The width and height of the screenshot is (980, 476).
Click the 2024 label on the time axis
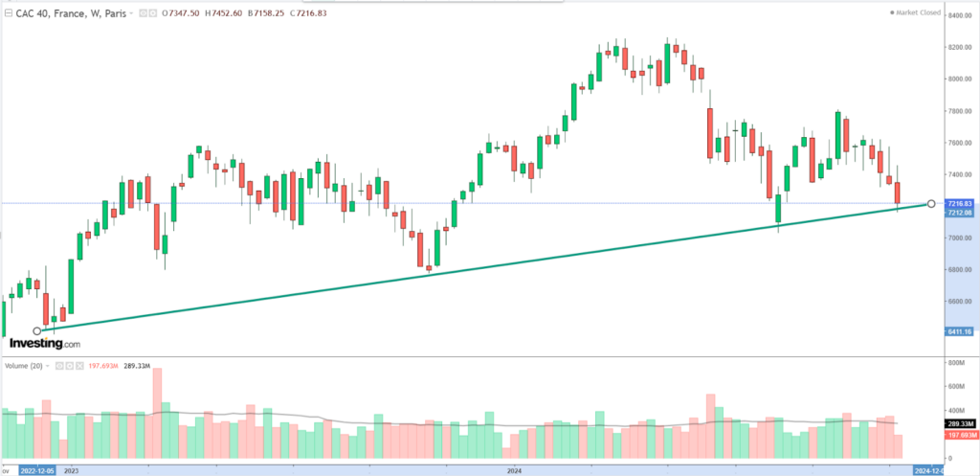(515, 470)
